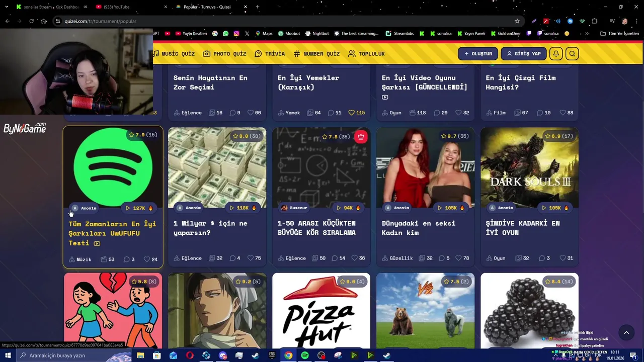
Task: Open the site search magnifier icon
Action: click(x=572, y=54)
